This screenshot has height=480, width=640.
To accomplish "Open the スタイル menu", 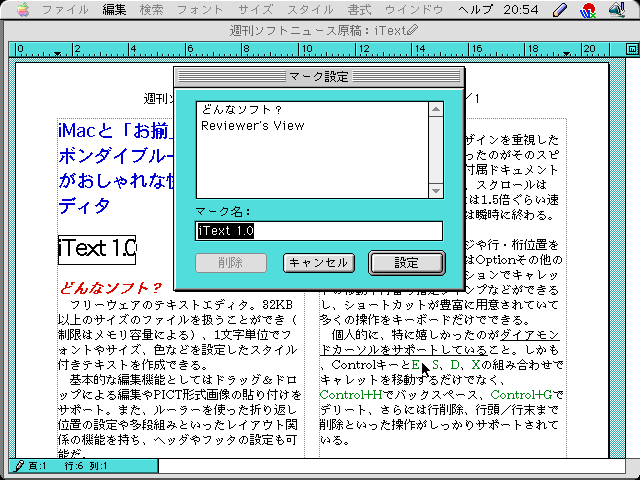I will [x=310, y=10].
